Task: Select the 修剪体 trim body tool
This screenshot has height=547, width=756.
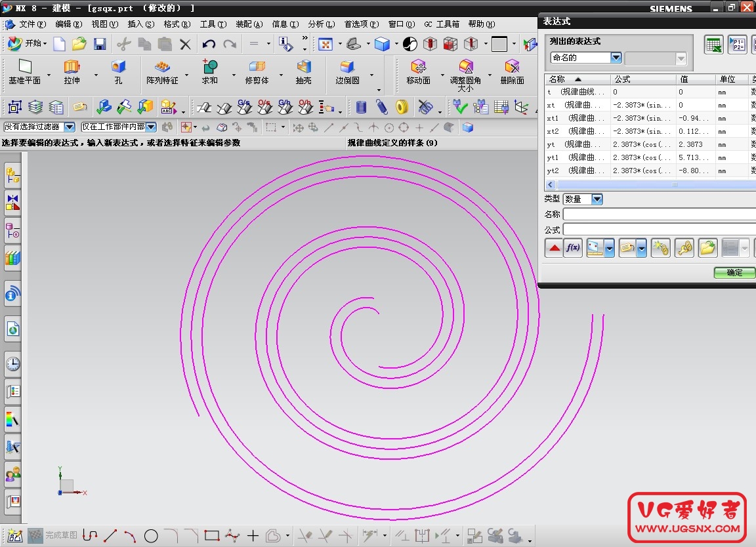Action: [x=257, y=71]
